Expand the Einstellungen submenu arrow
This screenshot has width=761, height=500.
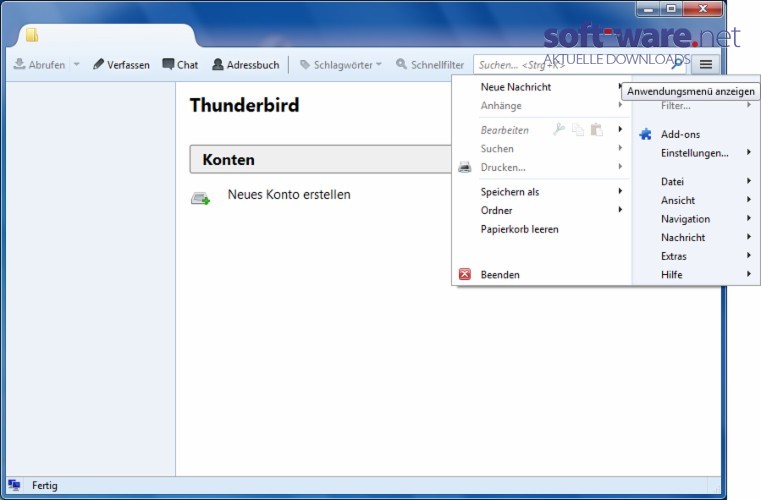click(749, 152)
